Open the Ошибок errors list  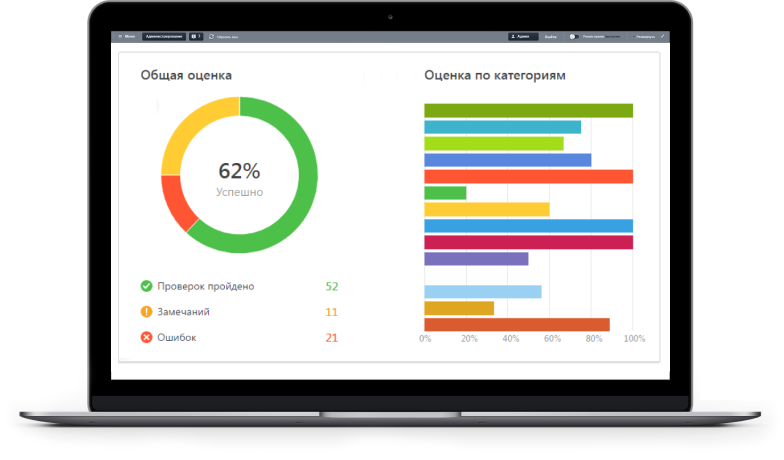point(177,338)
